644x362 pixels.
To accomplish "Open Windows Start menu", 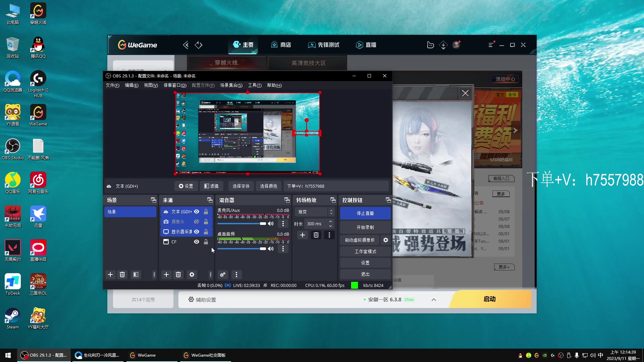I will tap(8, 355).
